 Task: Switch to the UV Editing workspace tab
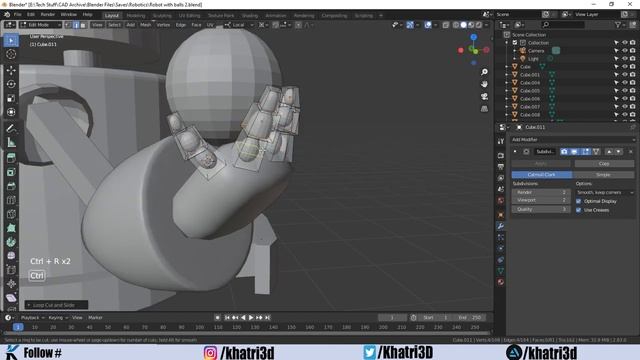pyautogui.click(x=189, y=16)
